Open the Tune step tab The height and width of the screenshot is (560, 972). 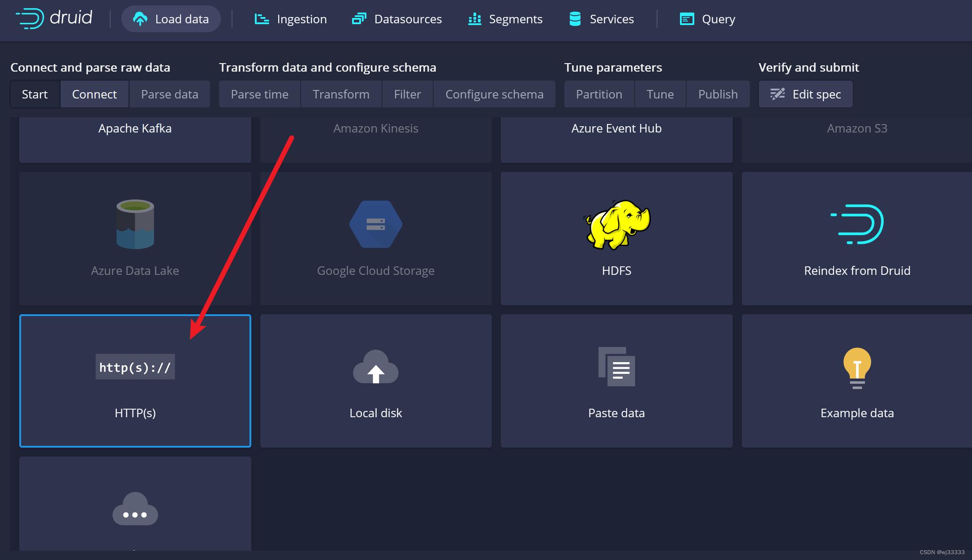tap(660, 94)
